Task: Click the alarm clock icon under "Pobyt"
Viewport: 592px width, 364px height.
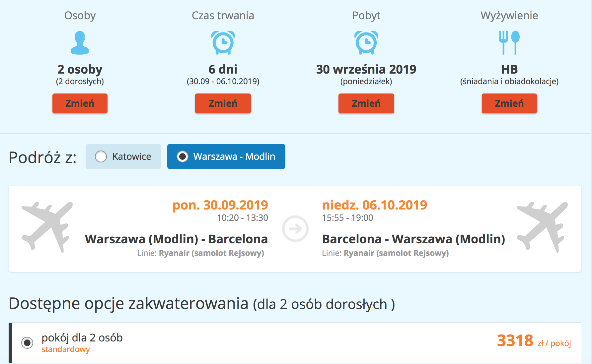Action: click(366, 43)
